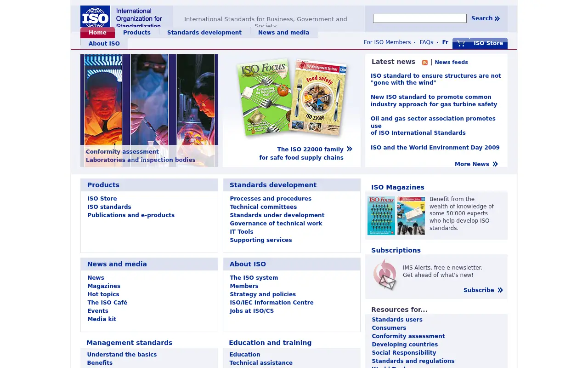This screenshot has width=588, height=368.
Task: Open the ISO Store button
Action: (488, 43)
